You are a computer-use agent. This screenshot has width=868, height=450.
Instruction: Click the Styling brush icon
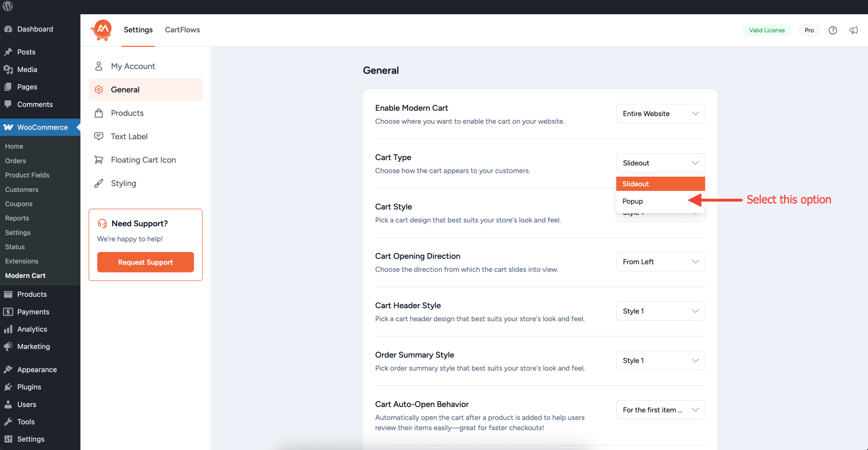point(99,183)
